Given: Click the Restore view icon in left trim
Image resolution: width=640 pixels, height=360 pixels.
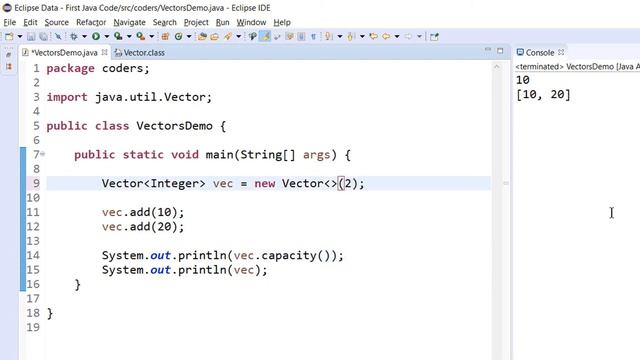Looking at the screenshot, I should tap(9, 55).
